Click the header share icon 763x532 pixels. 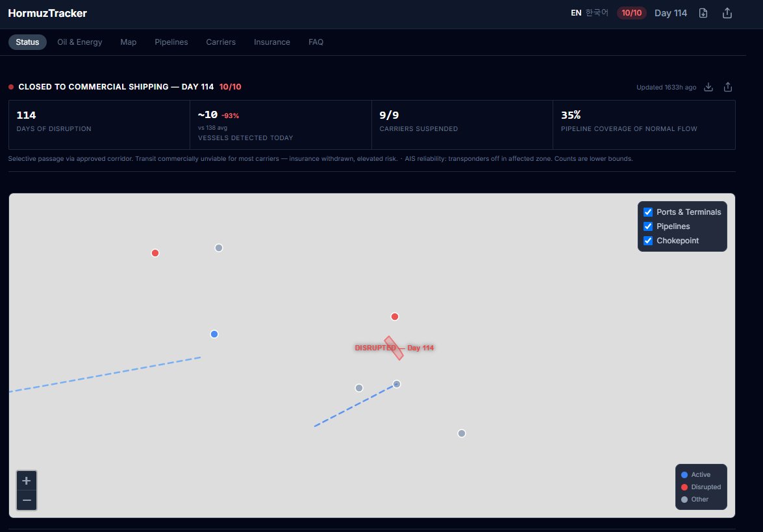(727, 13)
